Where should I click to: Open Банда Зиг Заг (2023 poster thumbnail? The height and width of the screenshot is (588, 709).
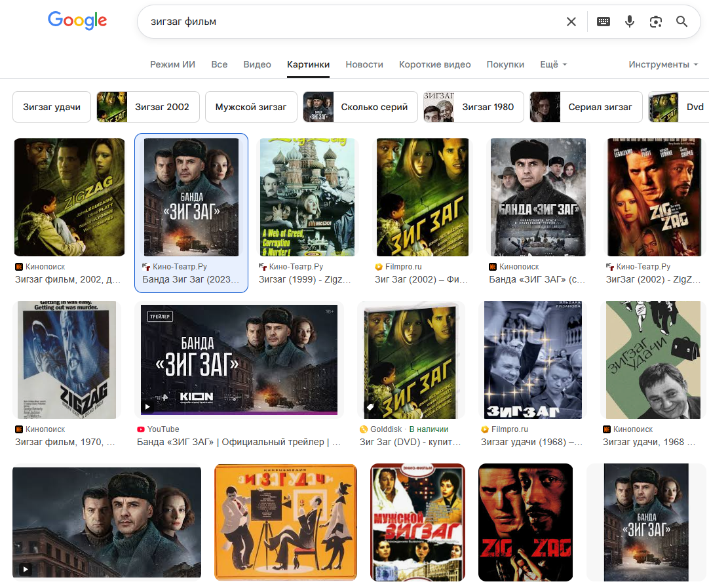tap(191, 197)
